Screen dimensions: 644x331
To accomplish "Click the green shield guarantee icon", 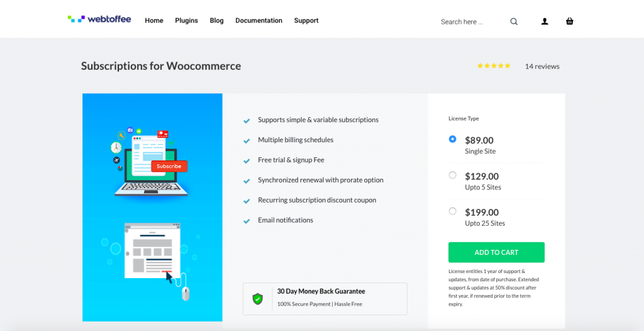I will 257,298.
